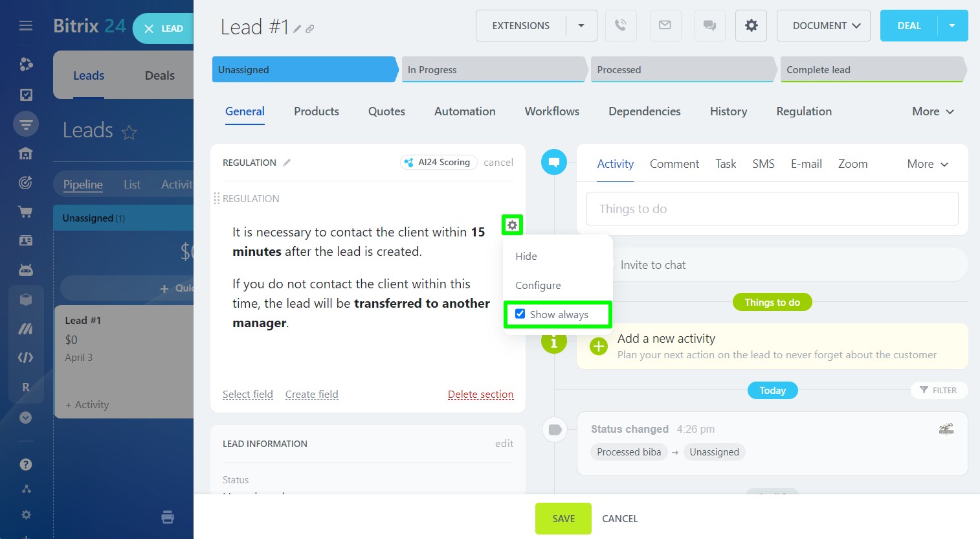Expand More tabs in the timeline panel
This screenshot has width=980, height=539.
point(927,165)
